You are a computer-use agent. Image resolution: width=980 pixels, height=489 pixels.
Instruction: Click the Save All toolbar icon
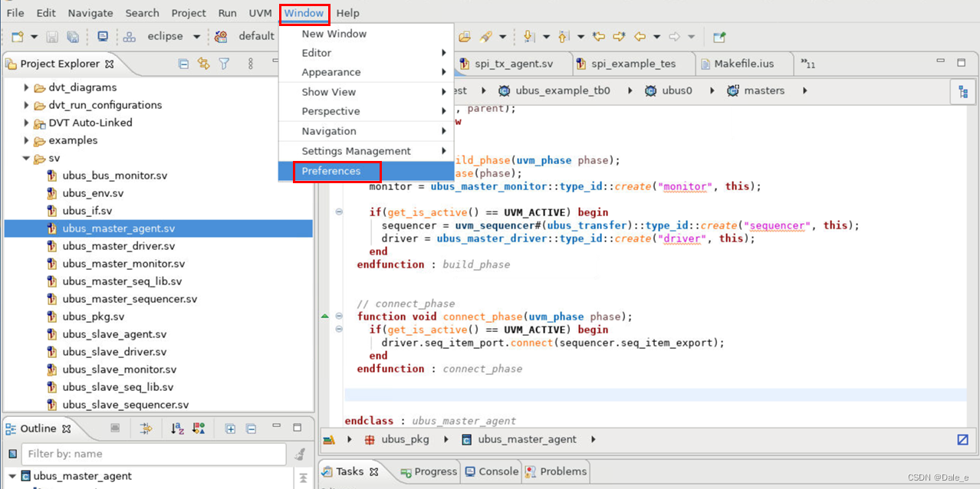click(73, 37)
